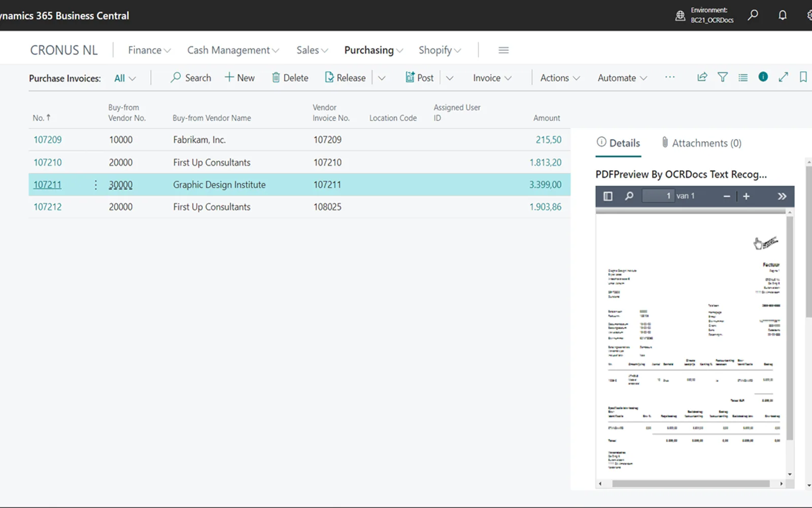Toggle the FactBox information icon
This screenshot has width=812, height=508.
coord(763,77)
